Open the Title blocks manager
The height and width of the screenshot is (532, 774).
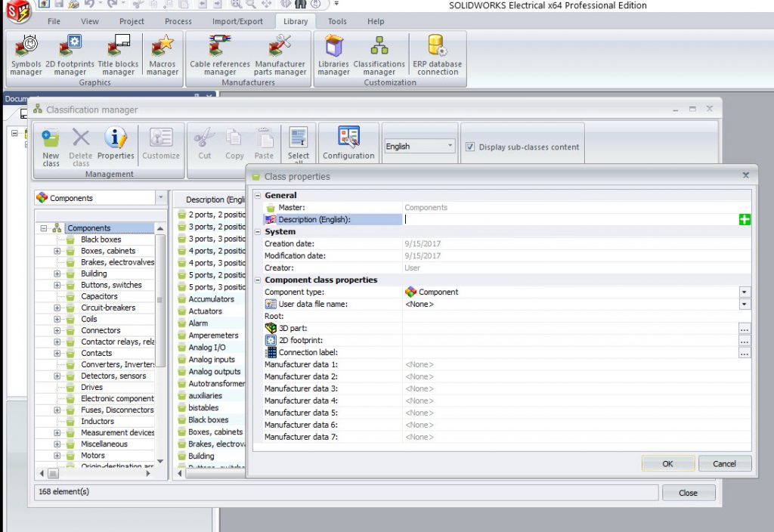click(x=118, y=54)
